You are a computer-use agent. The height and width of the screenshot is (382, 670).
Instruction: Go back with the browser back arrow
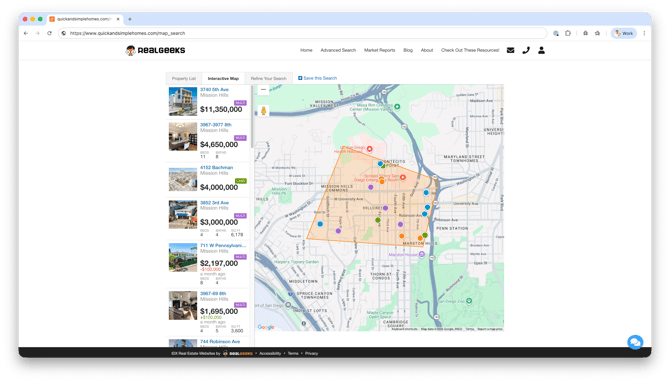26,33
